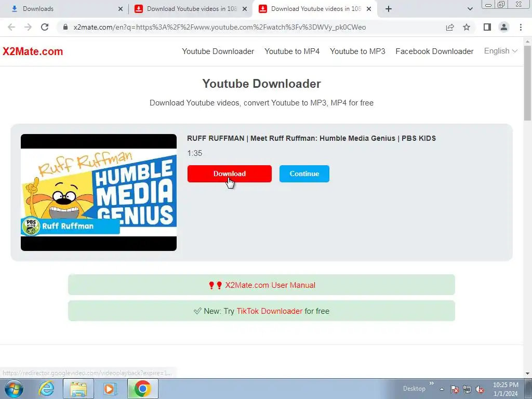
Task: Open Windows Explorer folder from taskbar
Action: point(78,389)
